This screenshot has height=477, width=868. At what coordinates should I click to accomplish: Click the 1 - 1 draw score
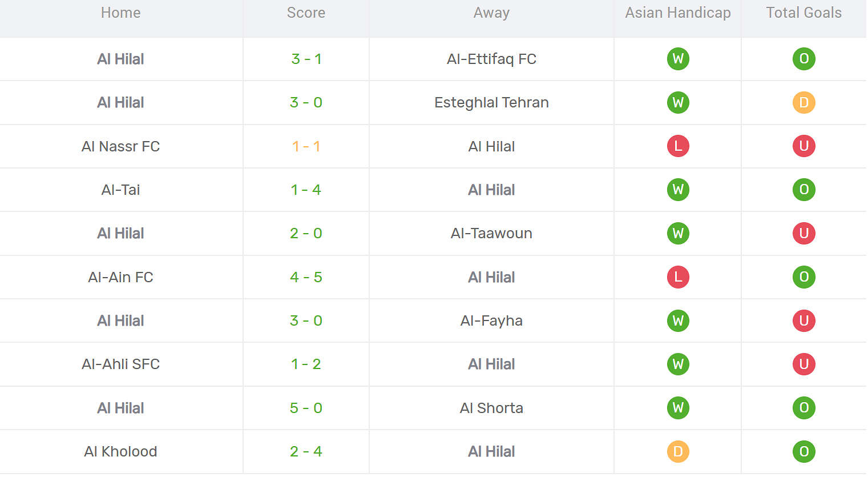306,146
